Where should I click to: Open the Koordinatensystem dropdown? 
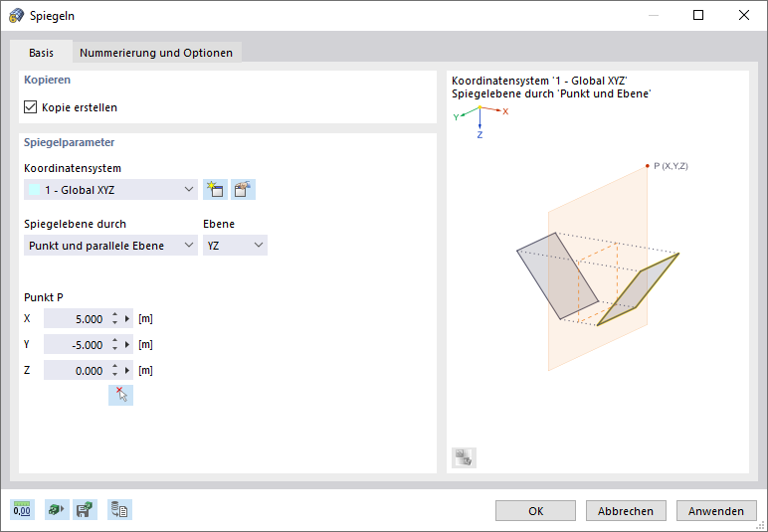pos(110,189)
